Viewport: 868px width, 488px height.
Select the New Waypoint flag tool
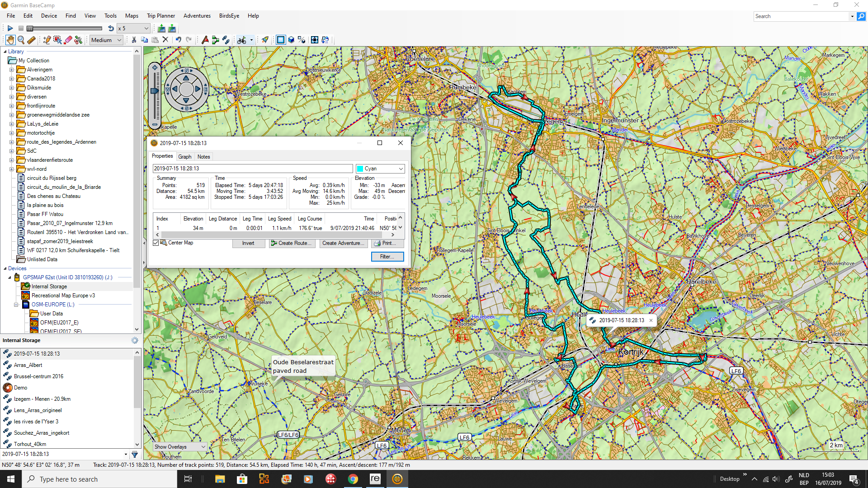click(x=205, y=40)
